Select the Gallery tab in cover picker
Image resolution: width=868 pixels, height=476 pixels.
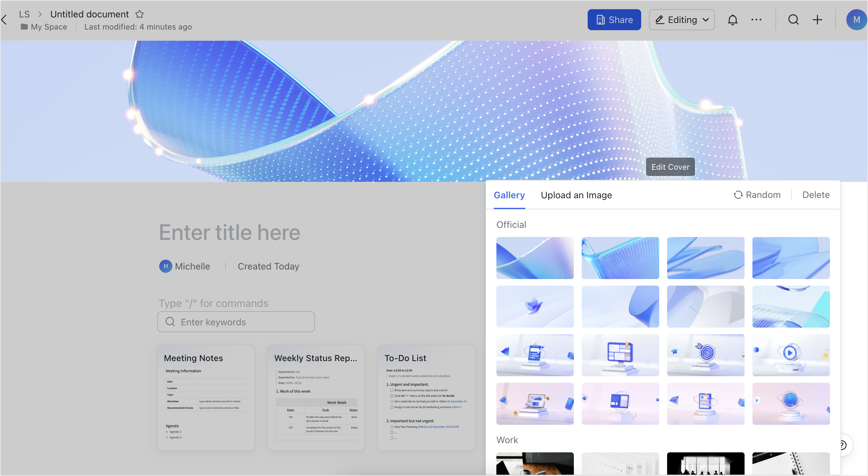pyautogui.click(x=509, y=195)
